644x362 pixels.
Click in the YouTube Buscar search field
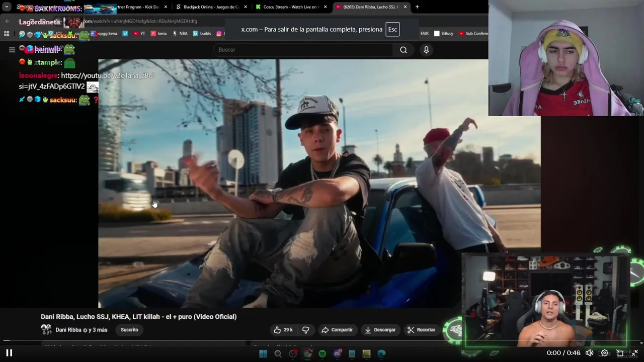click(303, 50)
